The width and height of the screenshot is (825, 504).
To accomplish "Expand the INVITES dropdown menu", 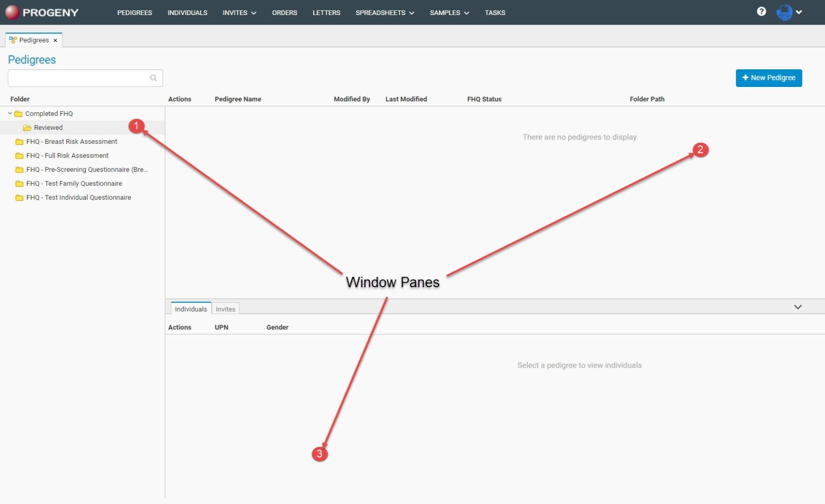I will 239,12.
